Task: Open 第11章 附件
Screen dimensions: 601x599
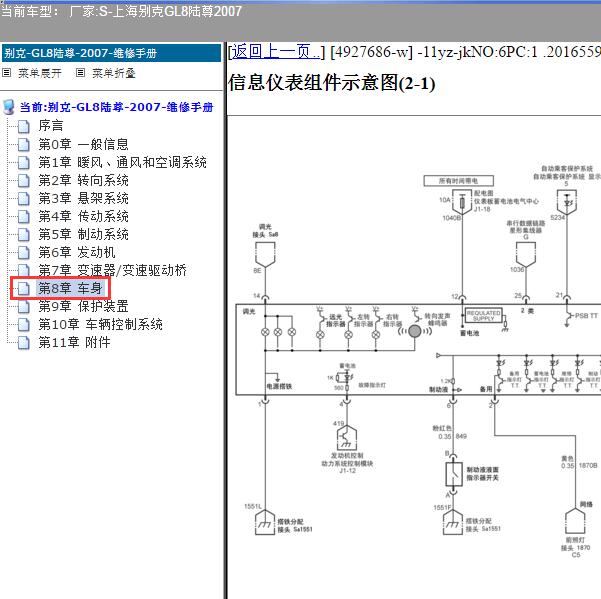Action: [x=74, y=343]
